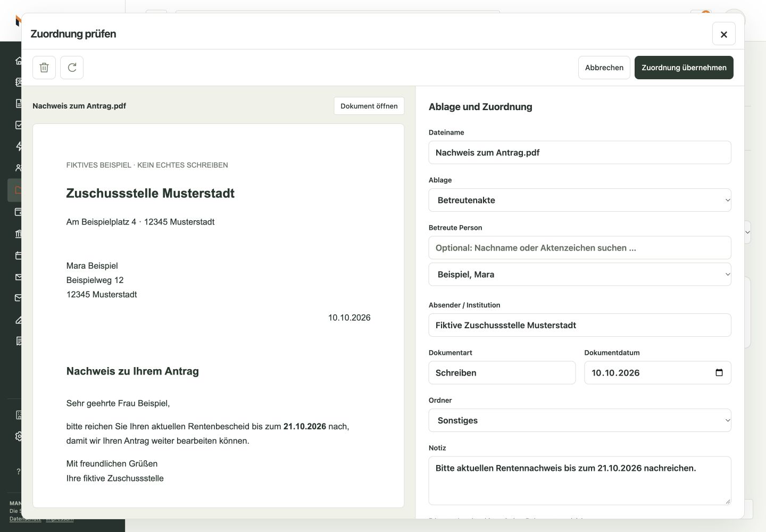The height and width of the screenshot is (532, 766).
Task: Close the Zuordnung prüfen dialog
Action: 724,34
